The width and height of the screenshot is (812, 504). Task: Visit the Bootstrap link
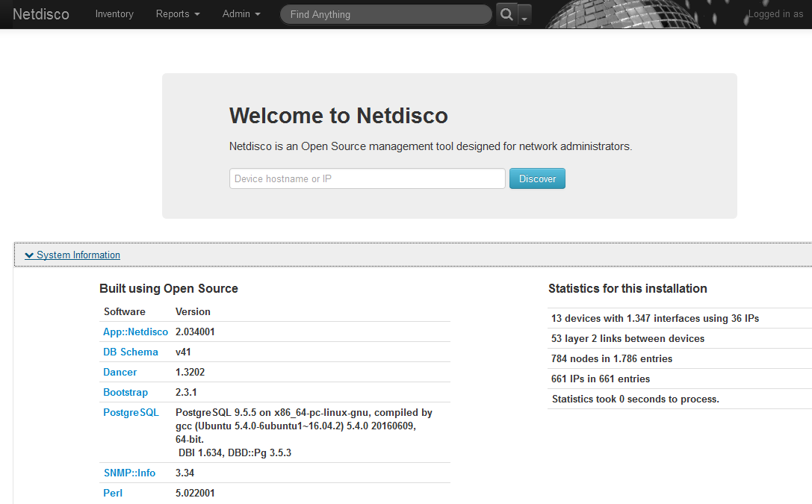coord(125,392)
